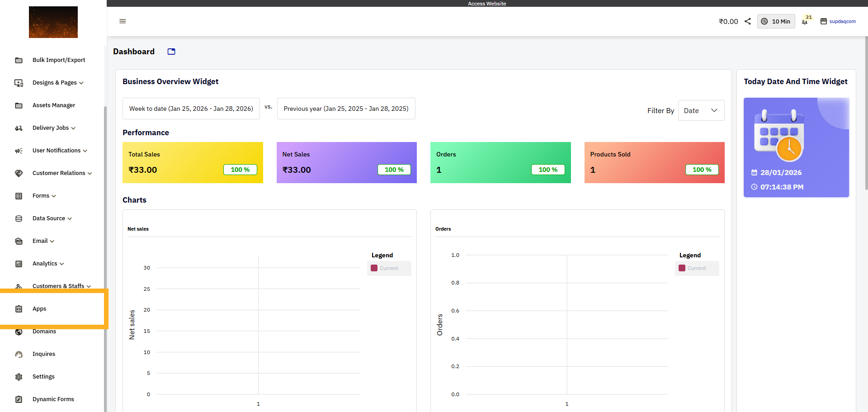Click the store logo thumbnail in sidebar
The width and height of the screenshot is (868, 412).
pyautogui.click(x=53, y=22)
